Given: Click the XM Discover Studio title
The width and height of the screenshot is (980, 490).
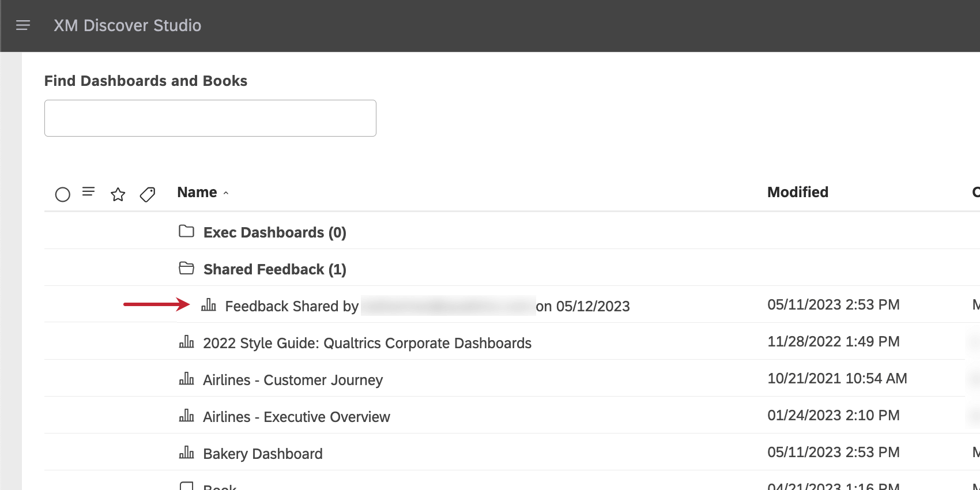Looking at the screenshot, I should (127, 25).
